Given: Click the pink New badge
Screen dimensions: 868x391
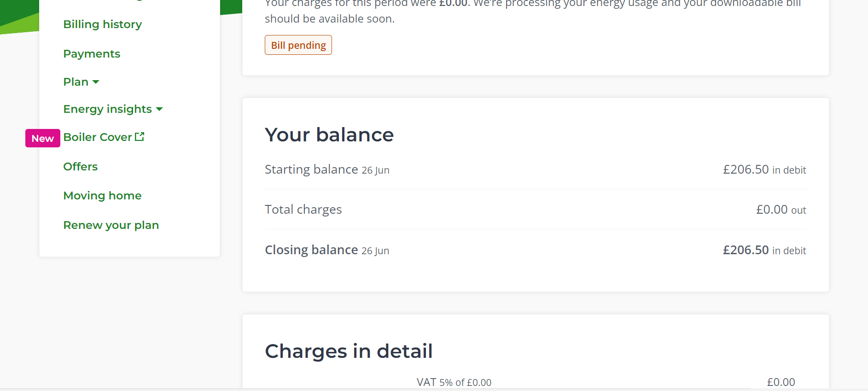Looking at the screenshot, I should click(x=43, y=138).
